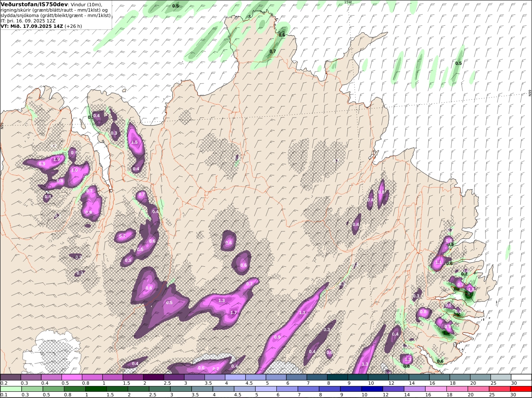Click the 15W longitude label at top
Image resolution: width=532 pixels, height=398 pixels.
click(x=348, y=2)
